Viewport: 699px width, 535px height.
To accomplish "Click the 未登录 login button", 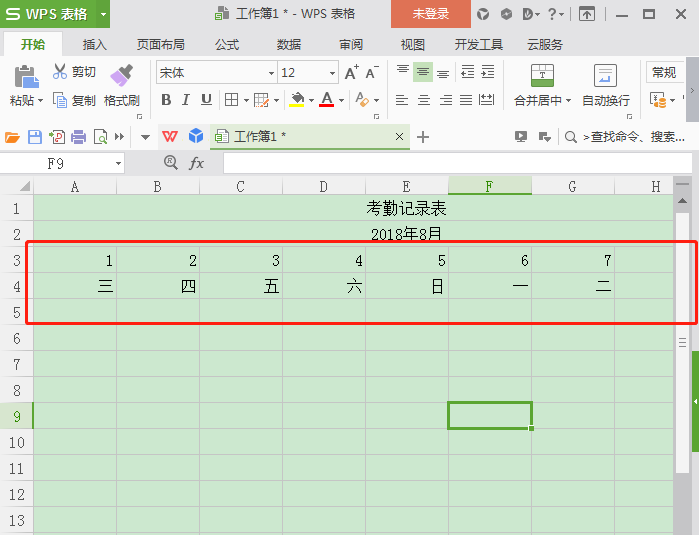I will pos(430,14).
